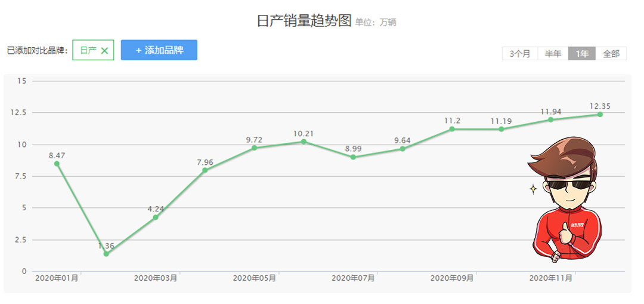The height and width of the screenshot is (304, 644).
Task: Click the 11.19 data point marker
Action: [501, 129]
